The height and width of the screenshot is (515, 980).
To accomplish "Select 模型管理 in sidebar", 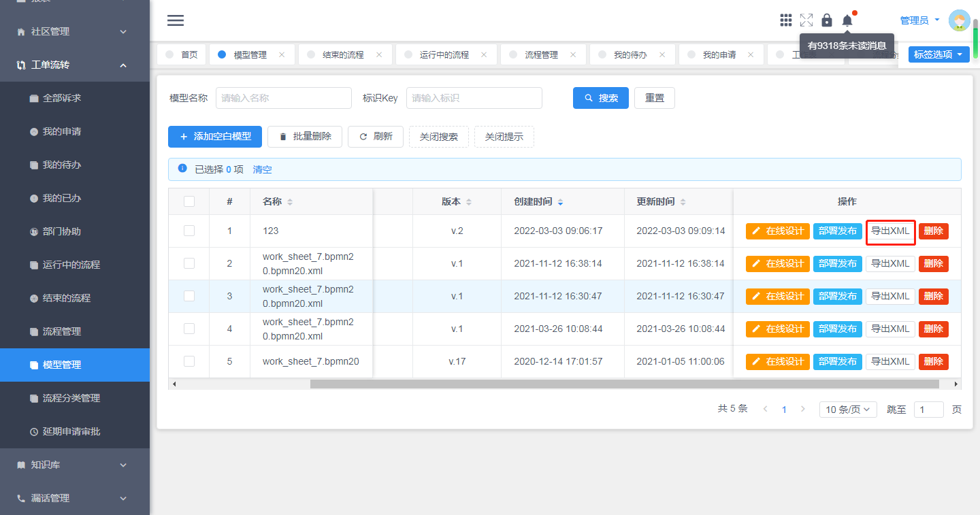I will [75, 365].
